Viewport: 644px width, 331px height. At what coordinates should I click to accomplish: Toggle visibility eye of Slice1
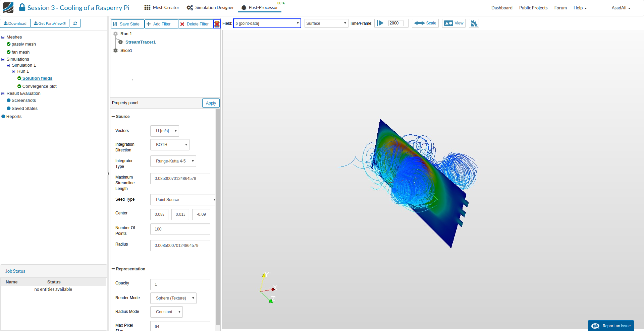point(115,51)
